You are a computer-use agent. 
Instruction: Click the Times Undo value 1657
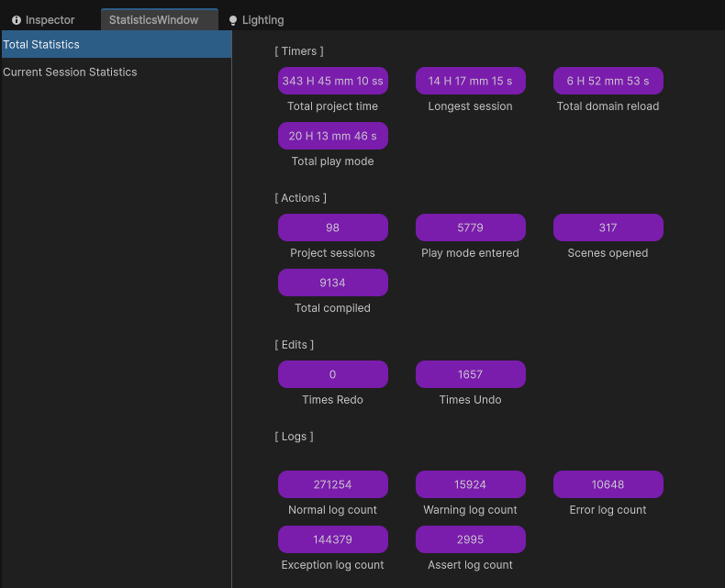pos(470,374)
